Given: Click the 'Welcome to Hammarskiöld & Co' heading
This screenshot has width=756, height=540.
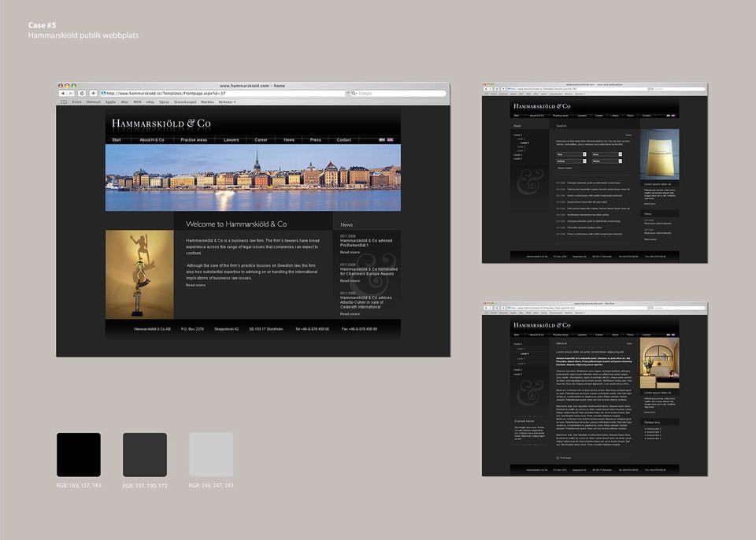Looking at the screenshot, I should click(236, 224).
